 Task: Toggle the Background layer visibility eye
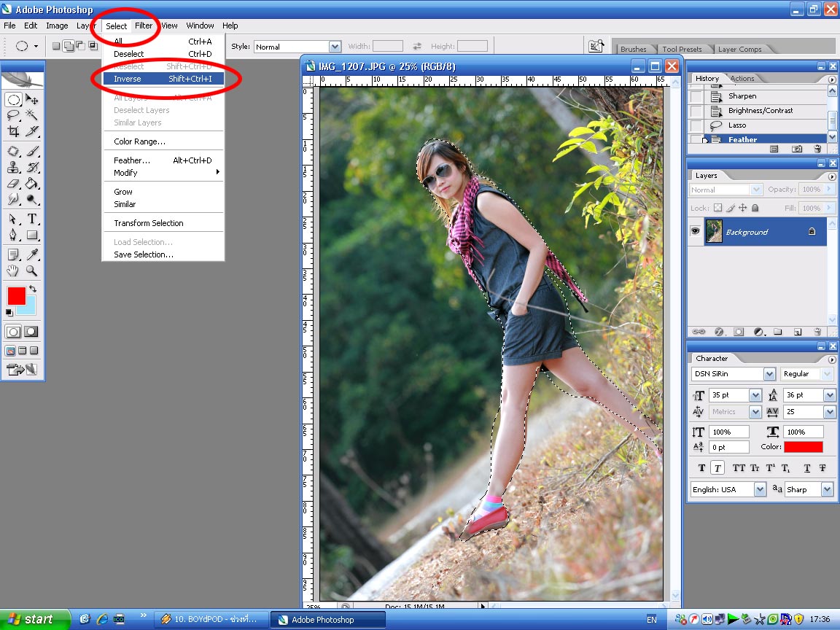tap(695, 231)
